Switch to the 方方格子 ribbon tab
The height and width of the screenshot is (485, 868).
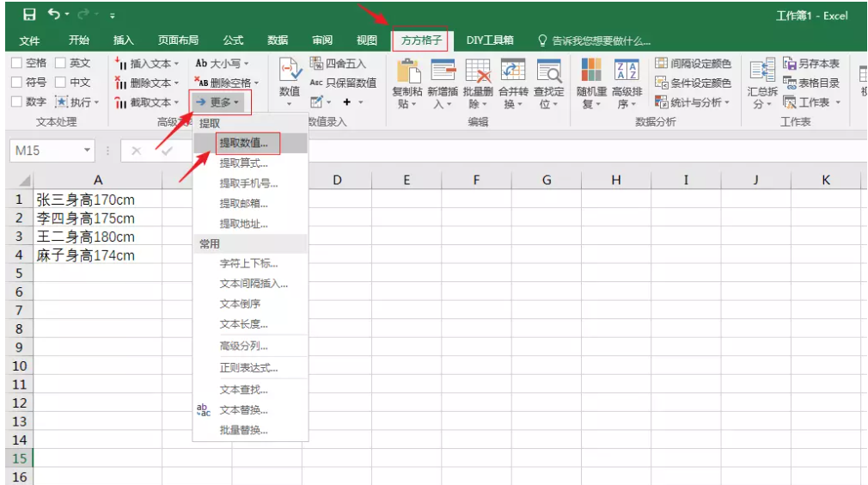click(420, 40)
